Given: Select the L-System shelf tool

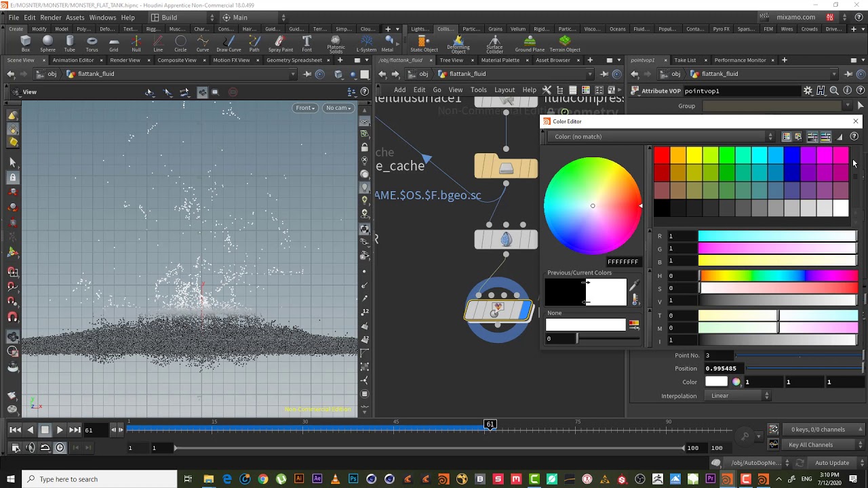Looking at the screenshot, I should pyautogui.click(x=366, y=44).
